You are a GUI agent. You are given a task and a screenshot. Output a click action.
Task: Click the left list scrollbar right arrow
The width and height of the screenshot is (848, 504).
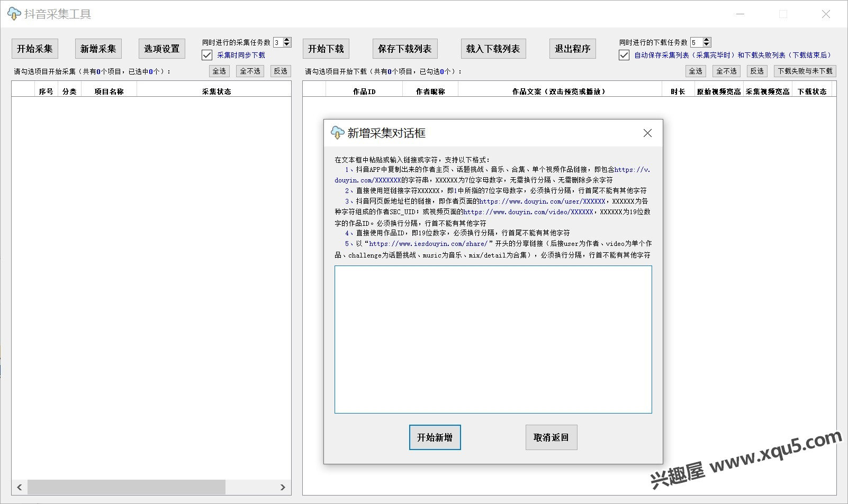click(283, 487)
